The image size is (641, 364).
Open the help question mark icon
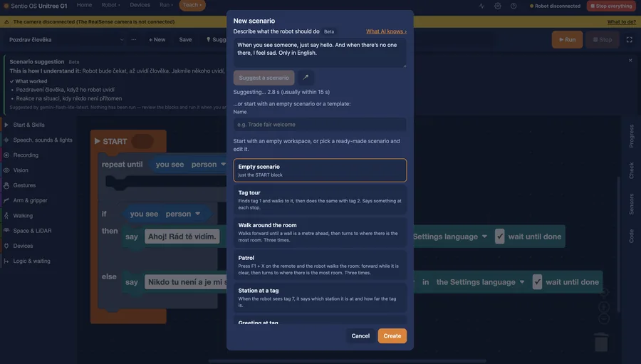tap(514, 6)
